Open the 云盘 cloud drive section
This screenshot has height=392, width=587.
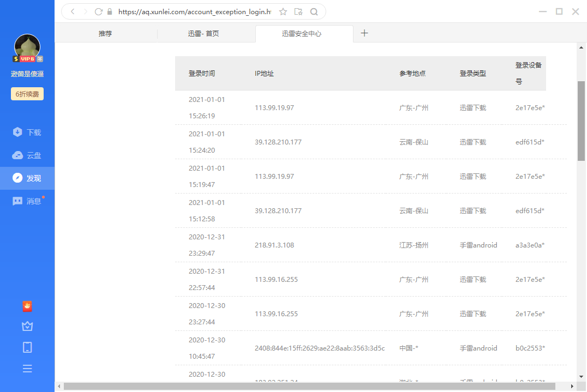[x=27, y=155]
